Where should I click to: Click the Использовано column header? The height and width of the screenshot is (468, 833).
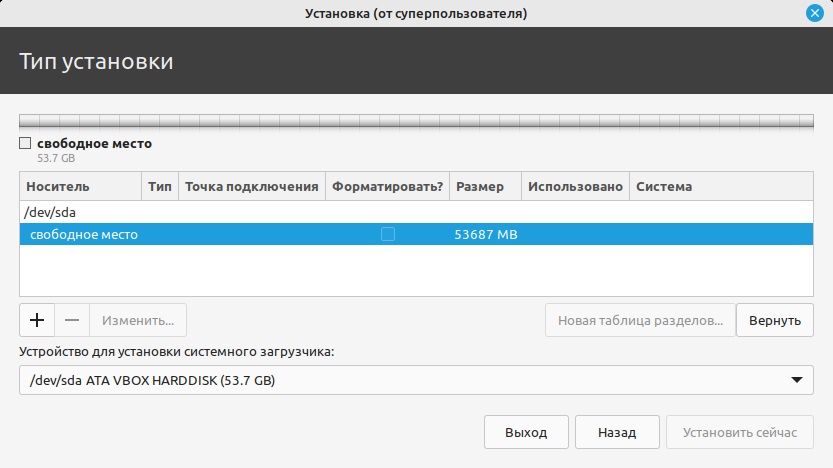point(575,186)
